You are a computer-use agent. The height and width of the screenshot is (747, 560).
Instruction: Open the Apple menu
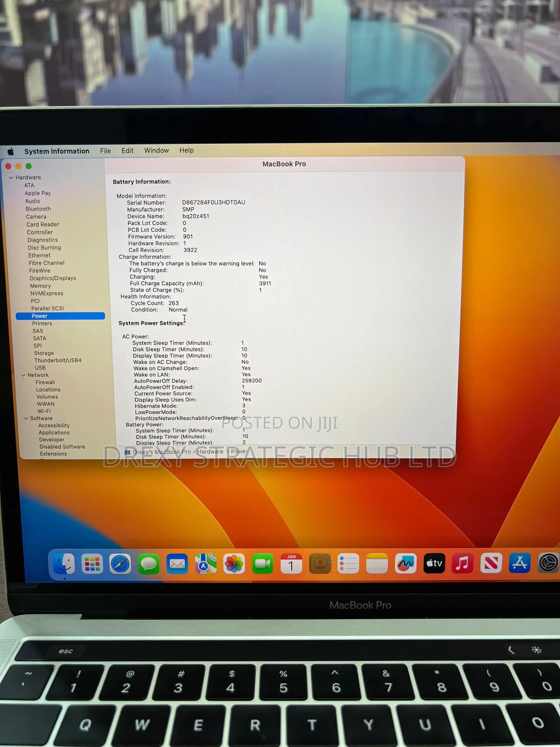coord(11,151)
